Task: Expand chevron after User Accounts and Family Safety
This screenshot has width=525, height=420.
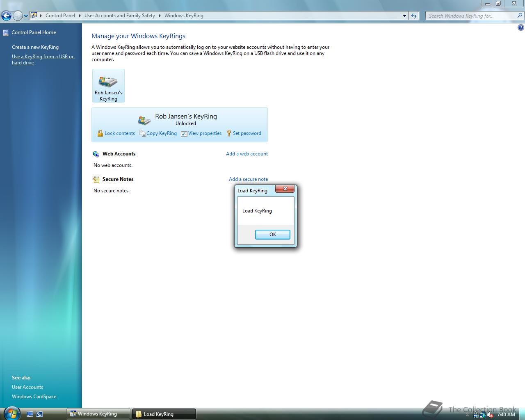Action: pyautogui.click(x=160, y=16)
